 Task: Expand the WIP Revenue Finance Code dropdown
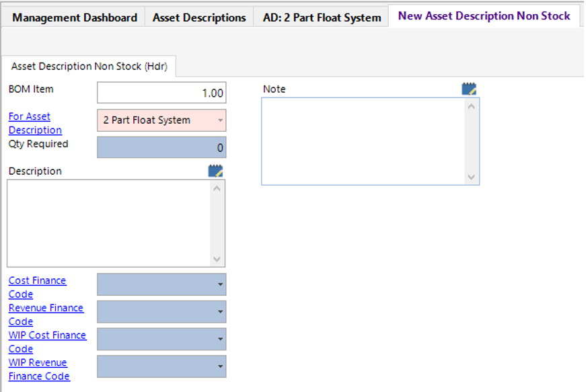click(220, 366)
